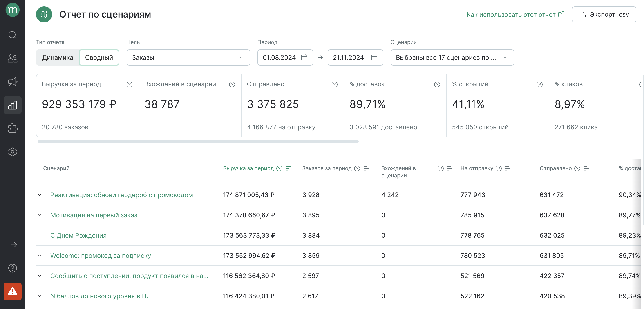The height and width of the screenshot is (309, 644).
Task: Click the Сценарий column header
Action: [56, 168]
